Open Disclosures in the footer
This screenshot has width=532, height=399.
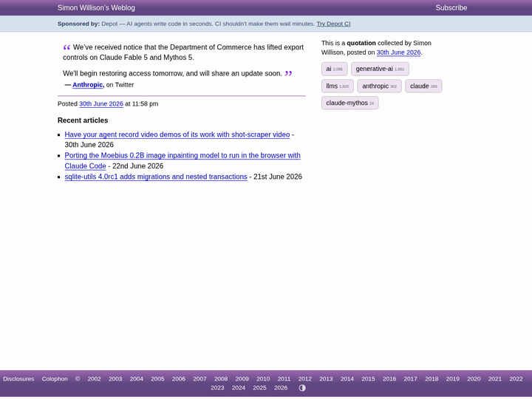[18, 379]
